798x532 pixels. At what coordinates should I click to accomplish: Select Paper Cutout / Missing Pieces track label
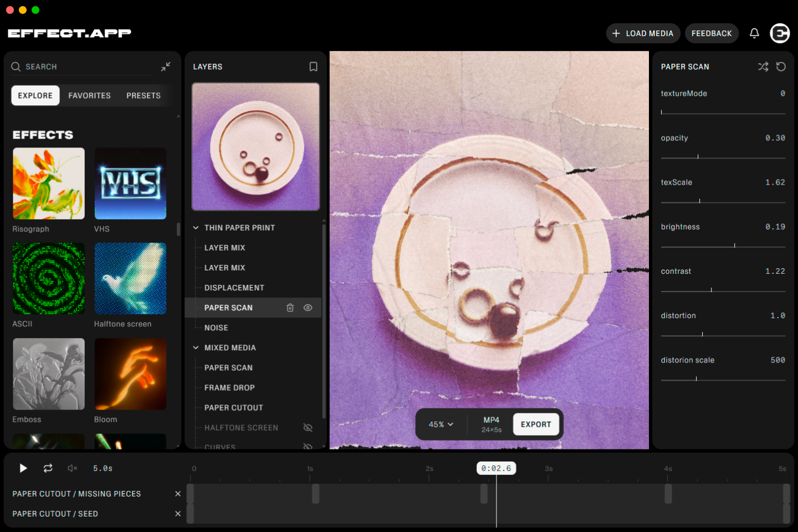[x=76, y=494]
